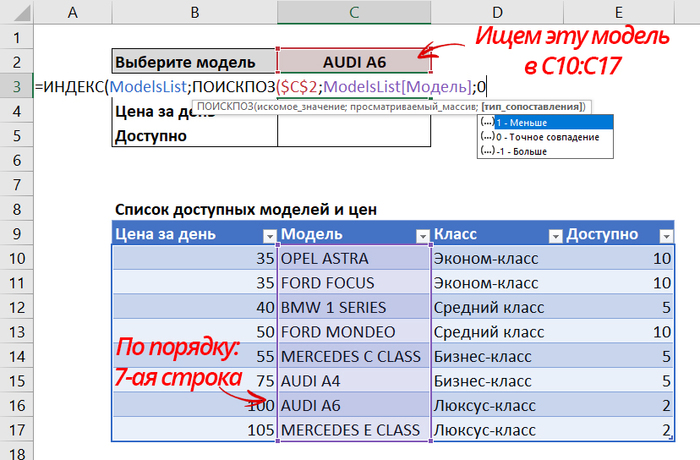Image resolution: width=700 pixels, height=460 pixels.
Task: Click 'просматриваемый_массив' argument in tooltip
Action: pos(413,107)
